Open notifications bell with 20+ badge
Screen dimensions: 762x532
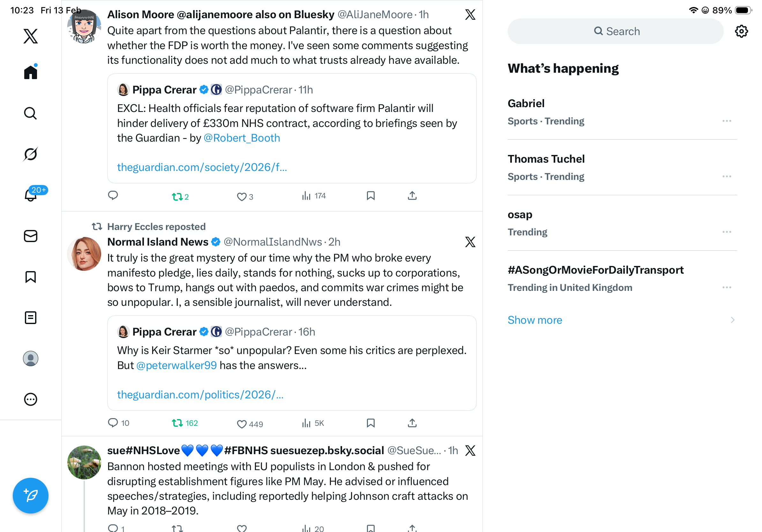(31, 195)
